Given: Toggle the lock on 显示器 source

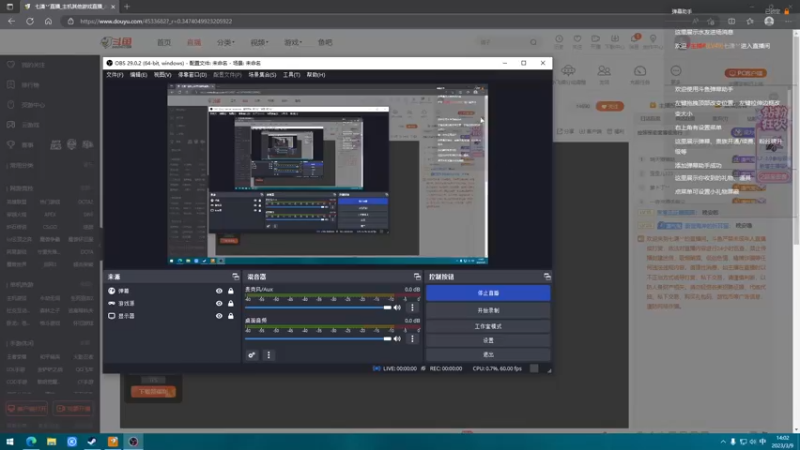Looking at the screenshot, I should 231,316.
